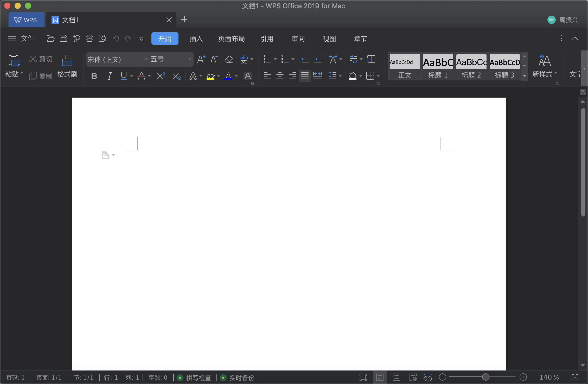Align text left
Viewport: 588px width, 384px height.
tap(267, 76)
